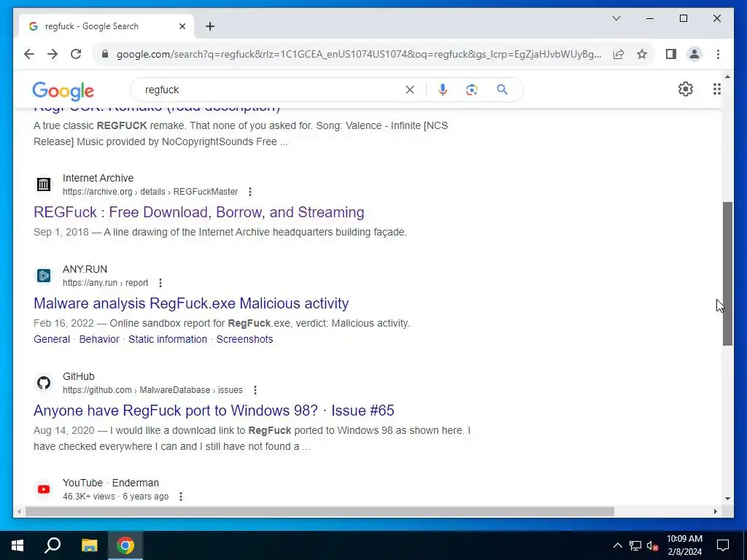Click the Internet Archive favicon
The image size is (747, 560).
tap(44, 184)
